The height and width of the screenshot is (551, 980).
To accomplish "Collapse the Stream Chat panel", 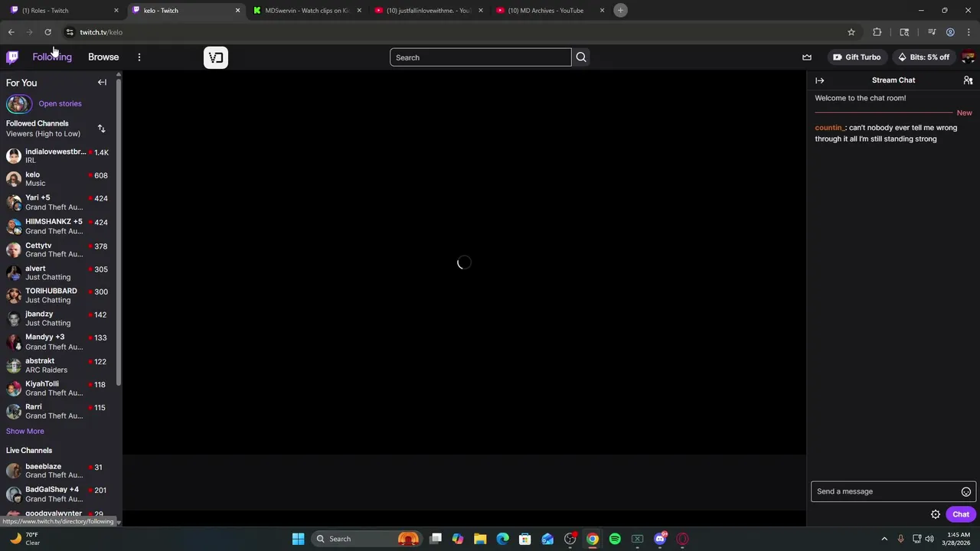I will [819, 80].
